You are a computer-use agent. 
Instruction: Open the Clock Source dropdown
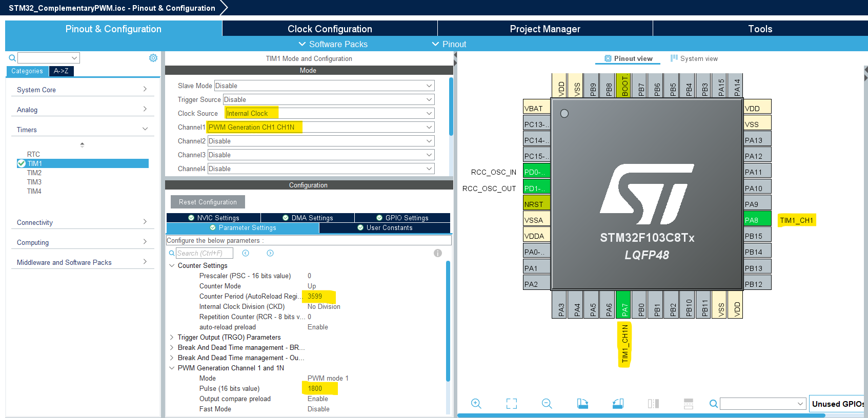429,113
